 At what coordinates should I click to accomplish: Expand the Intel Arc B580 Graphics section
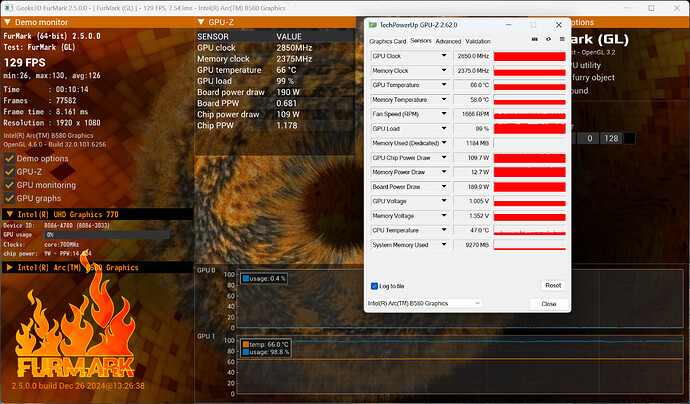point(11,267)
